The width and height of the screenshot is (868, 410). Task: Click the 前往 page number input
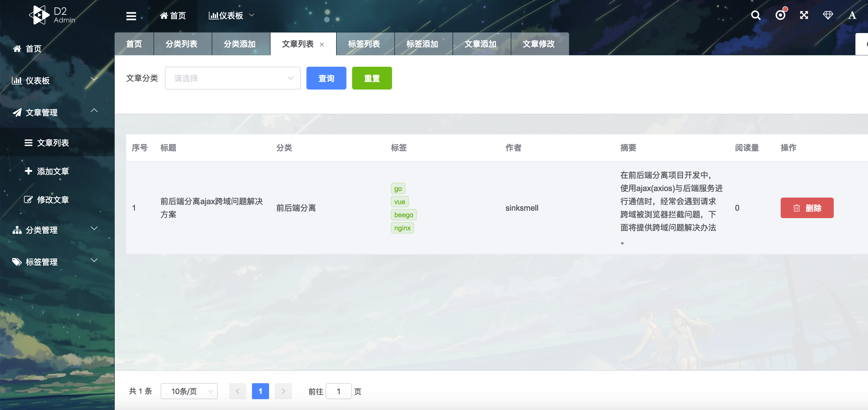(x=338, y=391)
